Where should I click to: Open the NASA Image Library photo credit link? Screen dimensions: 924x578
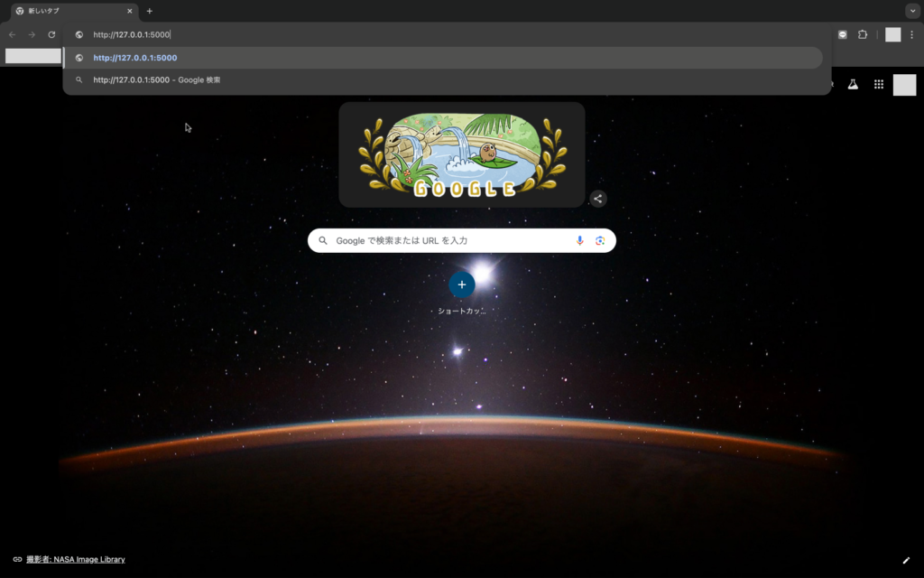(x=75, y=559)
